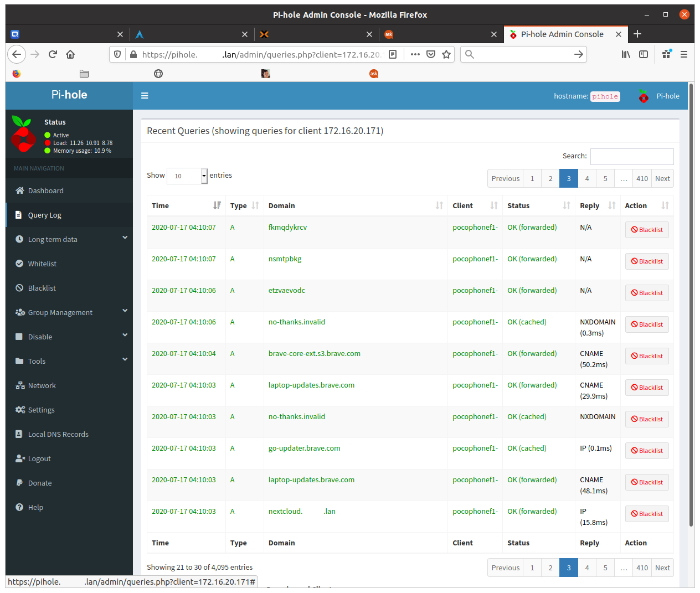The height and width of the screenshot is (593, 700).
Task: Select Logout in the sidebar
Action: 69,458
